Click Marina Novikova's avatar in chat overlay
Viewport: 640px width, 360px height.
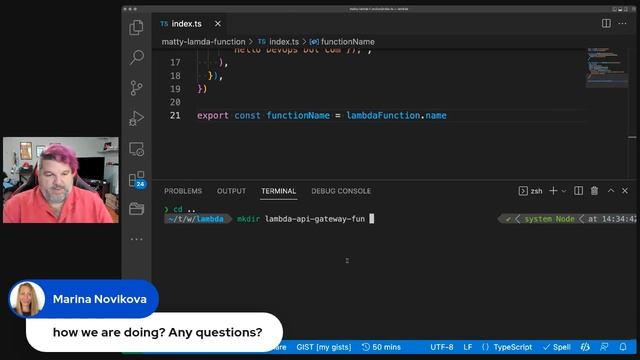tap(27, 299)
